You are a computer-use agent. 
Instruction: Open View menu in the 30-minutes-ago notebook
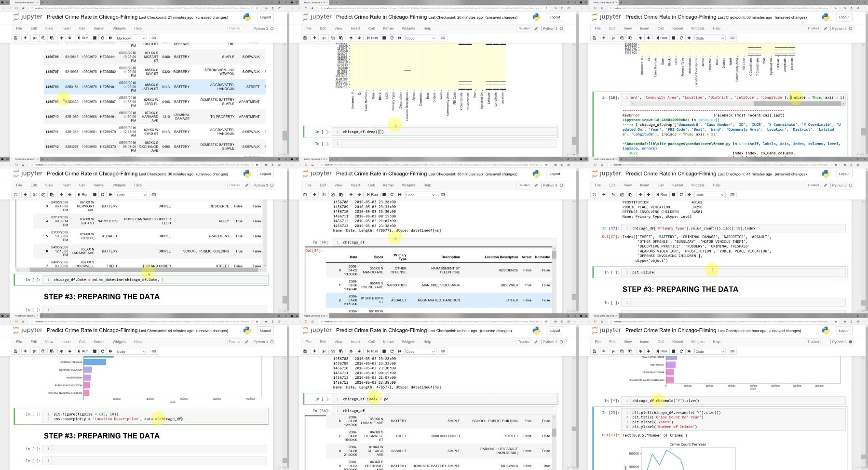pyautogui.click(x=628, y=28)
